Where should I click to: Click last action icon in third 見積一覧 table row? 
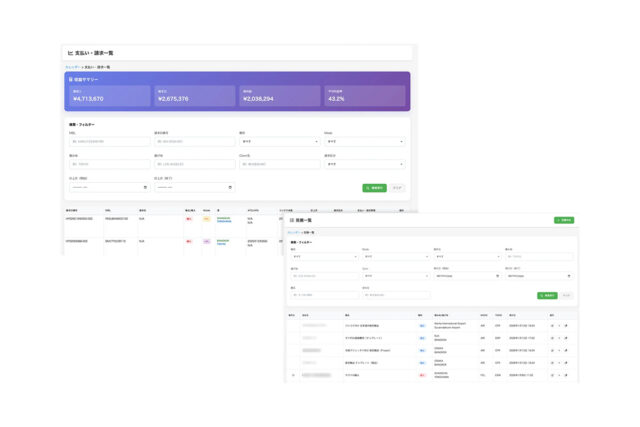(566, 350)
